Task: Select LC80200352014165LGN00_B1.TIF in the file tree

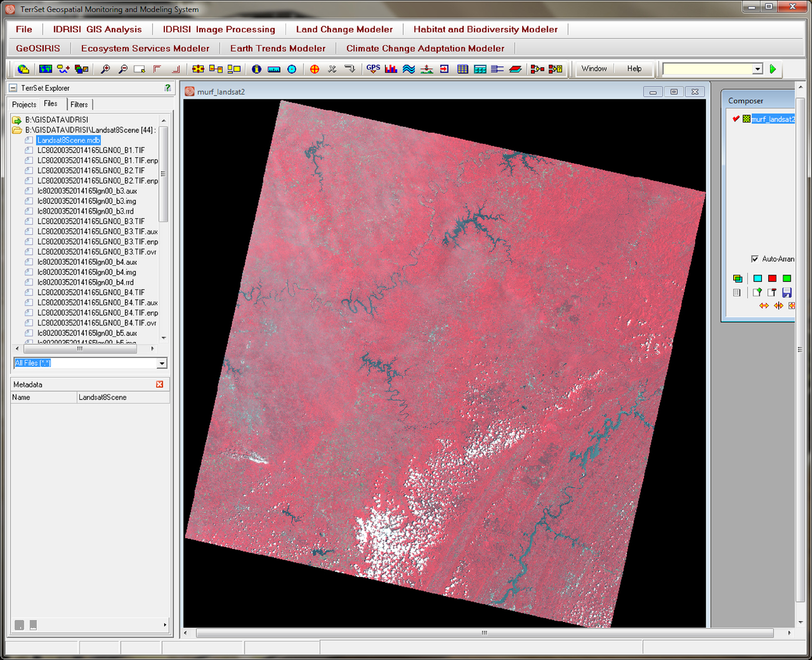Action: tap(90, 150)
